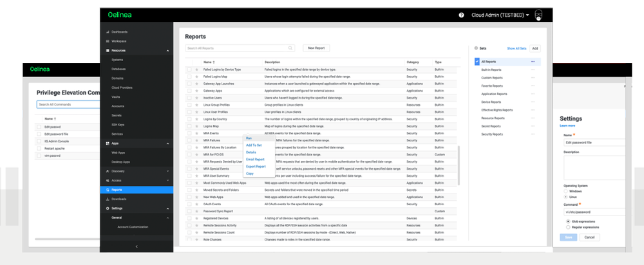Click the Command field in Settings window

coord(594,212)
